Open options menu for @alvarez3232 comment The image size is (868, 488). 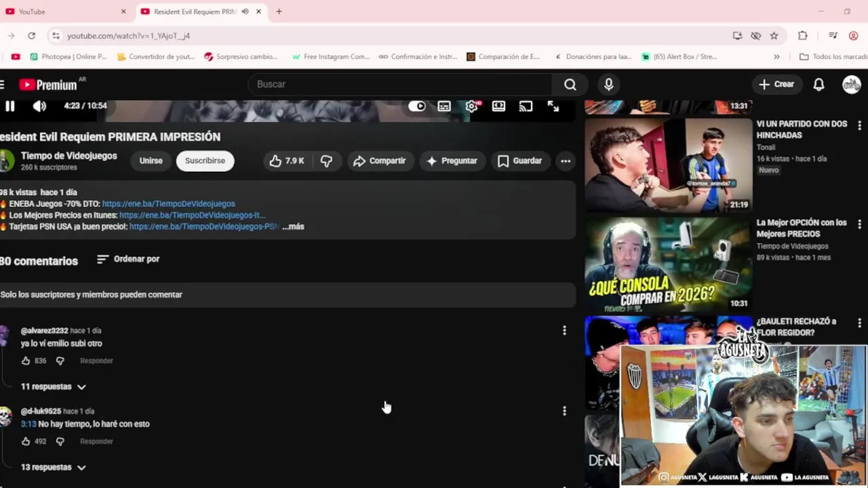564,330
